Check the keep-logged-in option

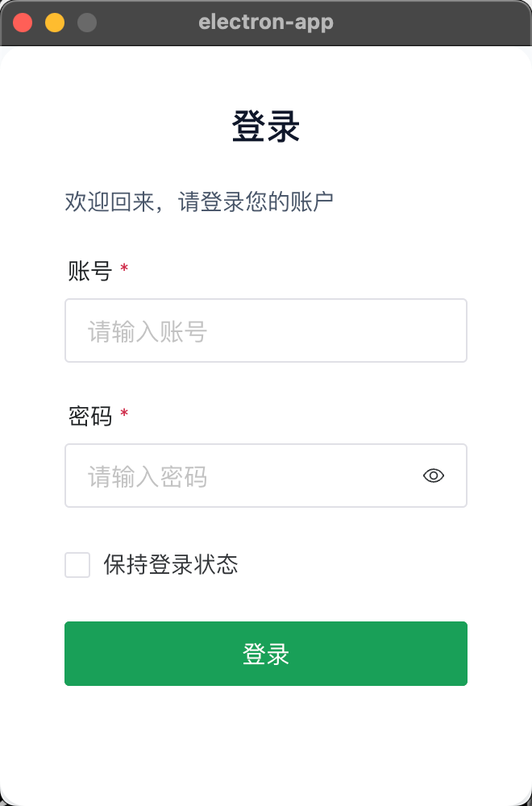(77, 565)
